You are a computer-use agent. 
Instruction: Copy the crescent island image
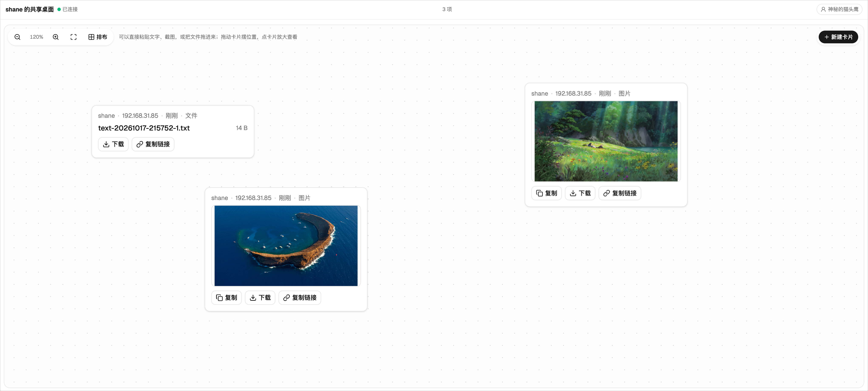tap(226, 298)
